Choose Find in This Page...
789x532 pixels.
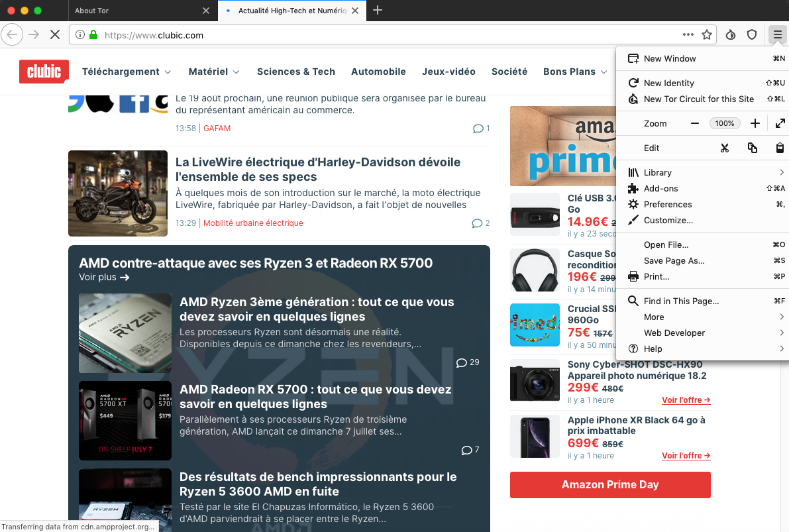[x=702, y=301]
